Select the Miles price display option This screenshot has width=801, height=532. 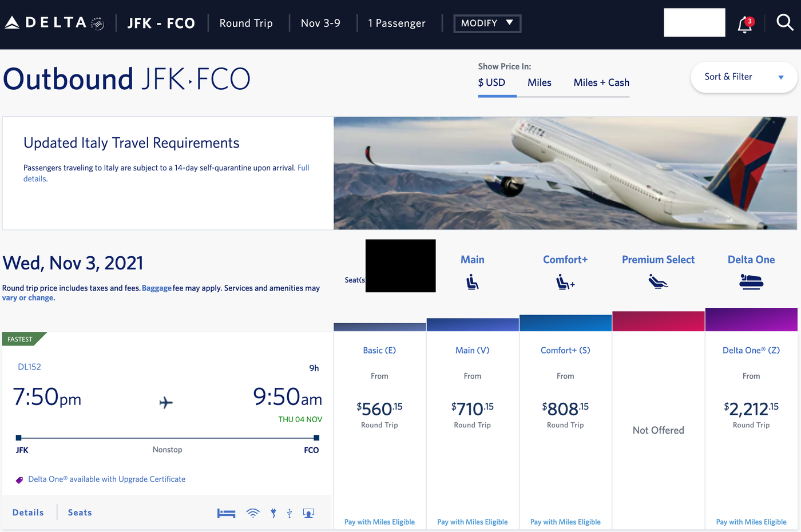pos(539,82)
